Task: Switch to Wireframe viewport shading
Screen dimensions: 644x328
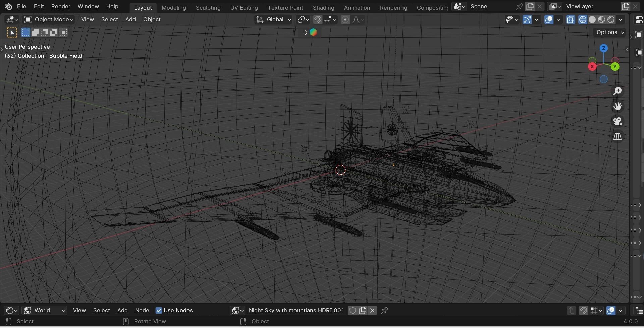Action: pyautogui.click(x=583, y=19)
